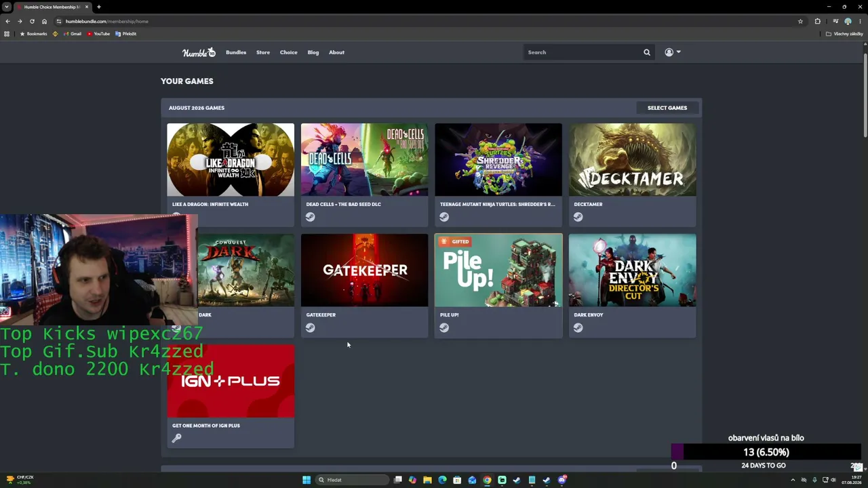Click the Steam icon under Decktamer card
The width and height of the screenshot is (868, 488).
(578, 217)
